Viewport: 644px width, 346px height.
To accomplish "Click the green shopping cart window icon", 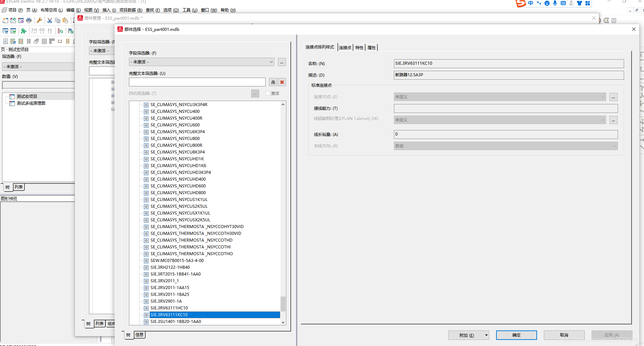I will coord(13,31).
